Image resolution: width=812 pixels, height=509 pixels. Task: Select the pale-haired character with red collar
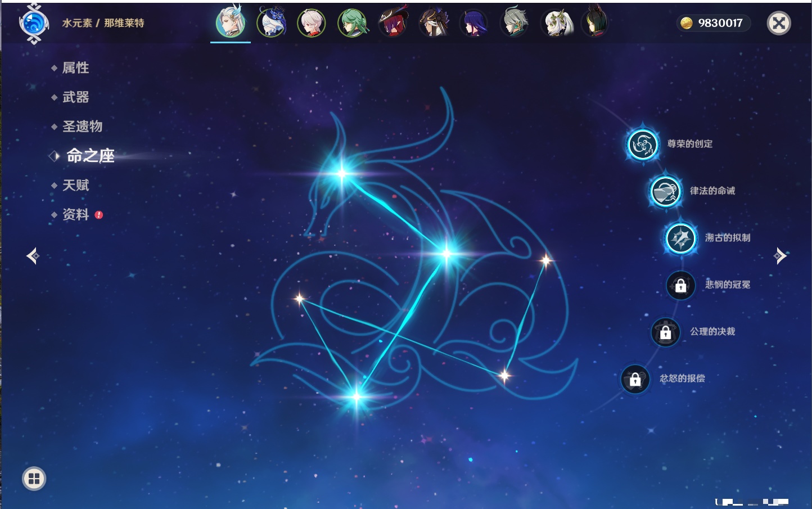coord(312,23)
